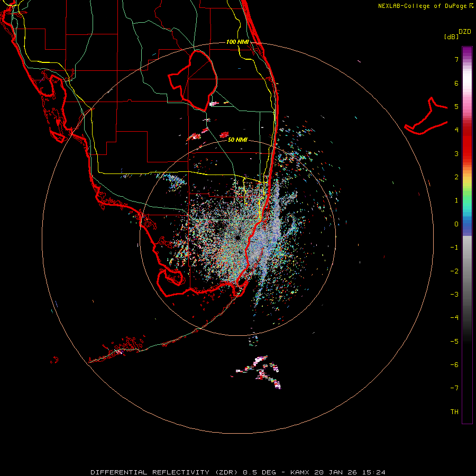Click the gray -2 dB color band
476x476 pixels.
pos(467,271)
